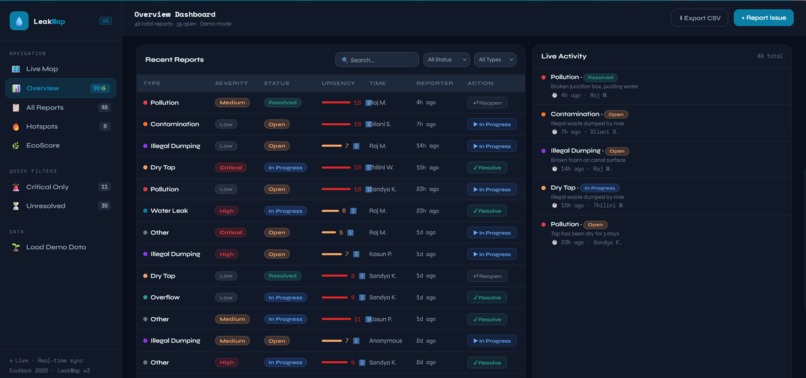Click the blue icon in the Water Leak row
Screen dimensions: 806x378
353,211
